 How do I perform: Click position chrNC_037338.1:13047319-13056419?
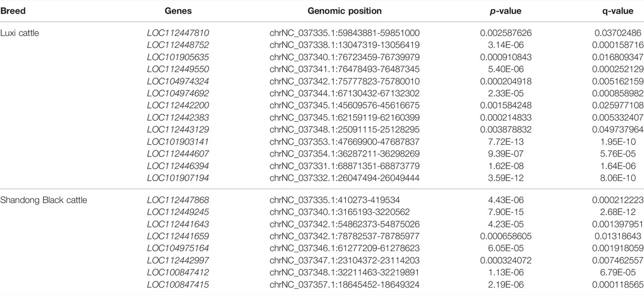coord(345,45)
